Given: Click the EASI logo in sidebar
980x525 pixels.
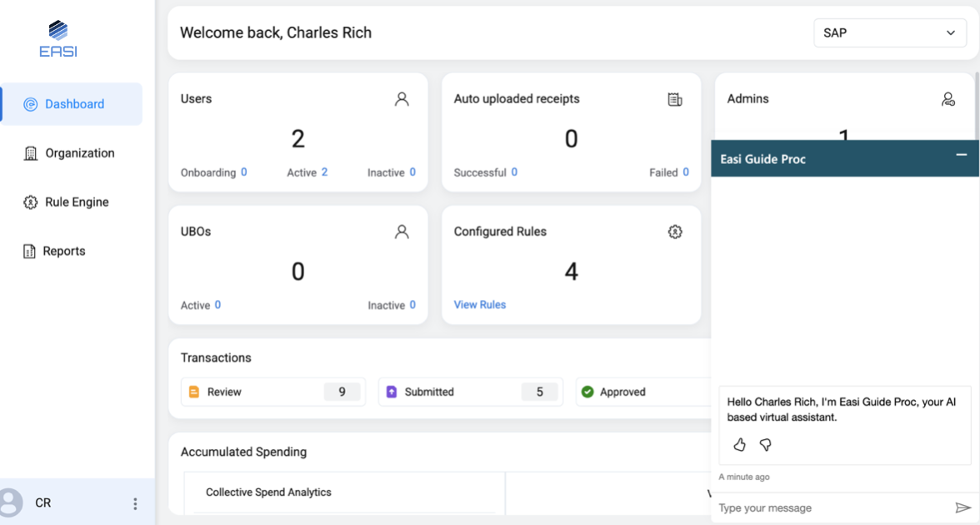Looking at the screenshot, I should coord(58,39).
